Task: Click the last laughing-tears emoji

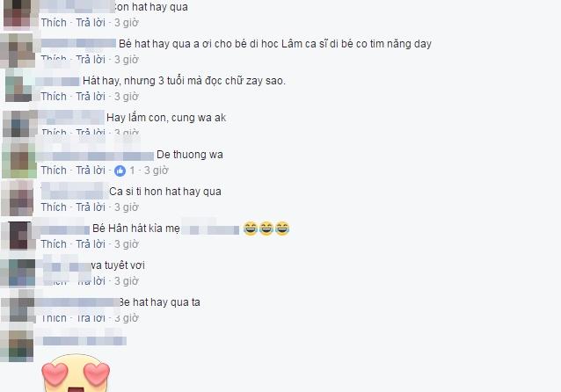Action: click(282, 229)
